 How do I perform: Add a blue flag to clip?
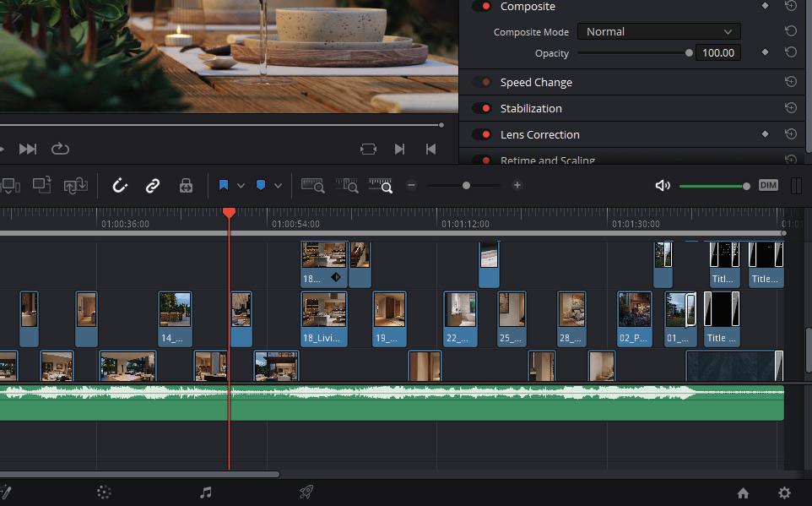tap(224, 185)
